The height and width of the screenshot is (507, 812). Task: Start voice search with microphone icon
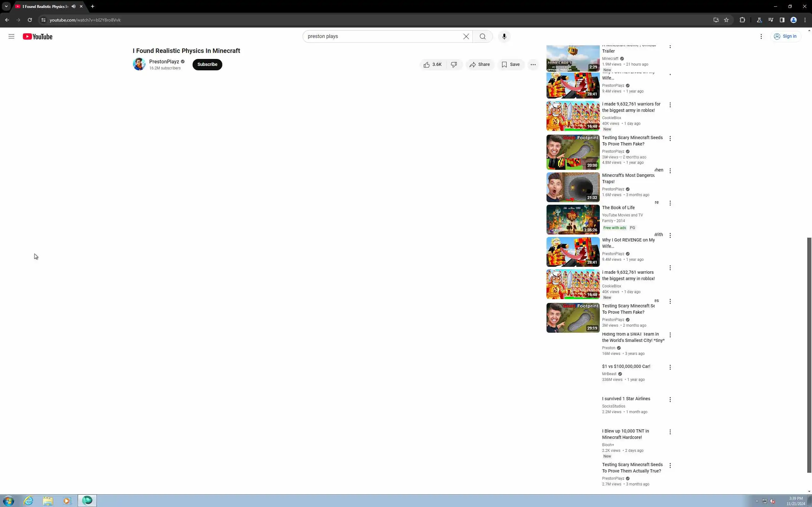click(504, 36)
